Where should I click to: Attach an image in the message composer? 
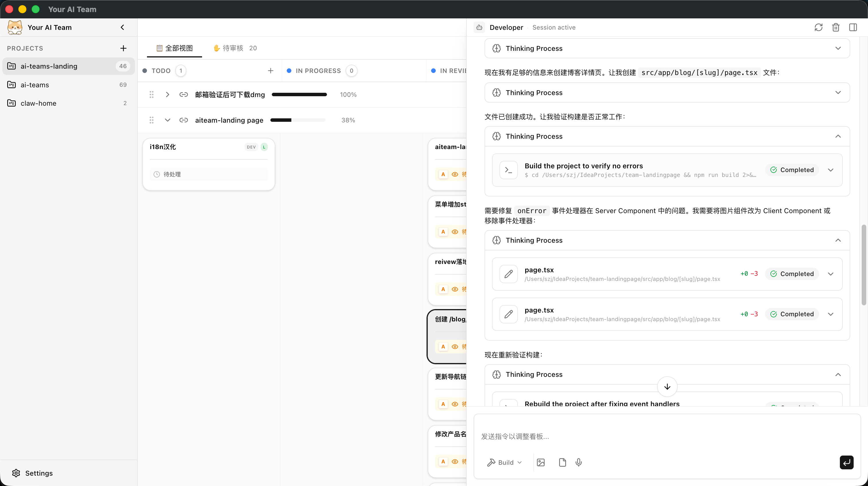point(541,462)
